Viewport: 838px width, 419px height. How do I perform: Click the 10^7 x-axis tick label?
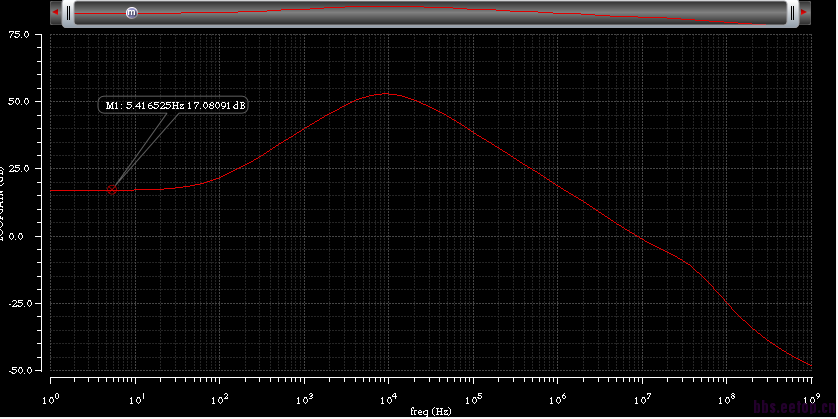[x=643, y=398]
